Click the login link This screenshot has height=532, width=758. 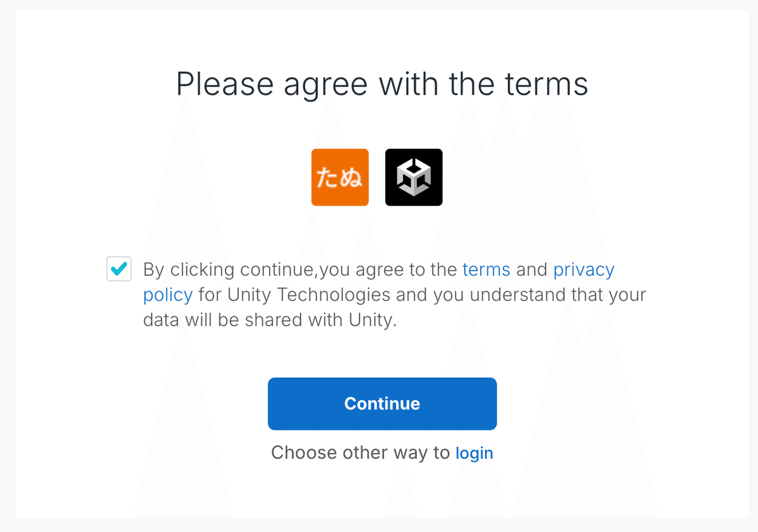click(474, 453)
